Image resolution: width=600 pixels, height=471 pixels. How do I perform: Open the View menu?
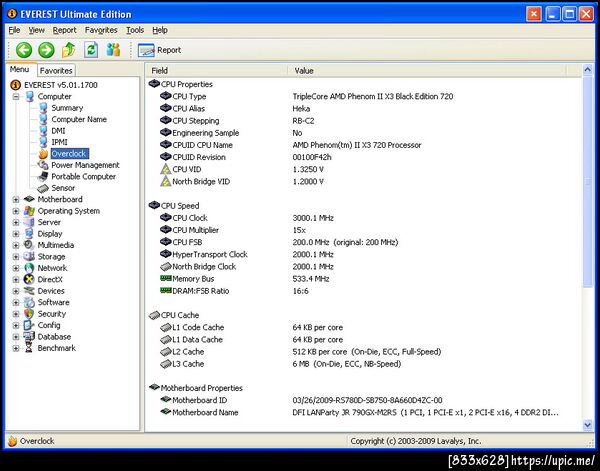pos(37,30)
